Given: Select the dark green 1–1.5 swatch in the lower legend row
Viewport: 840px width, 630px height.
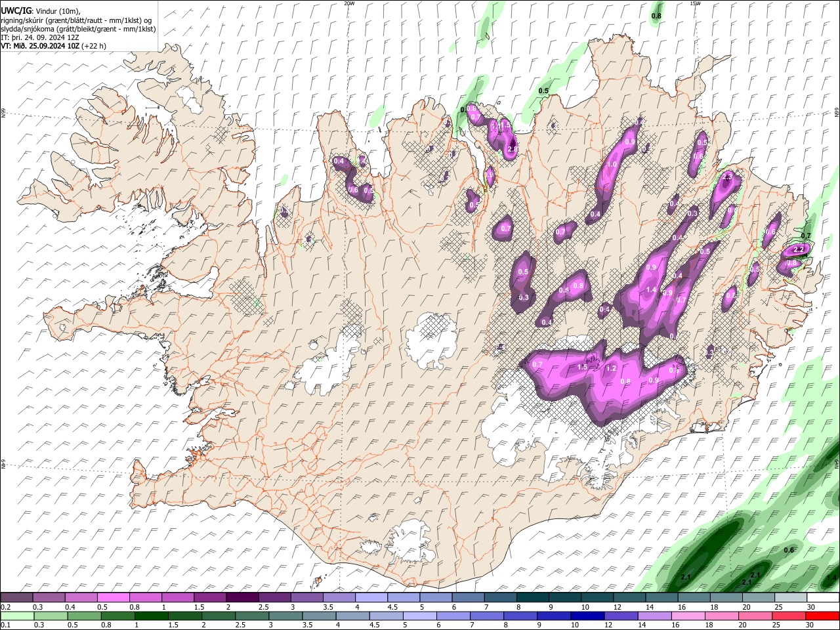Looking at the screenshot, I should (152, 616).
